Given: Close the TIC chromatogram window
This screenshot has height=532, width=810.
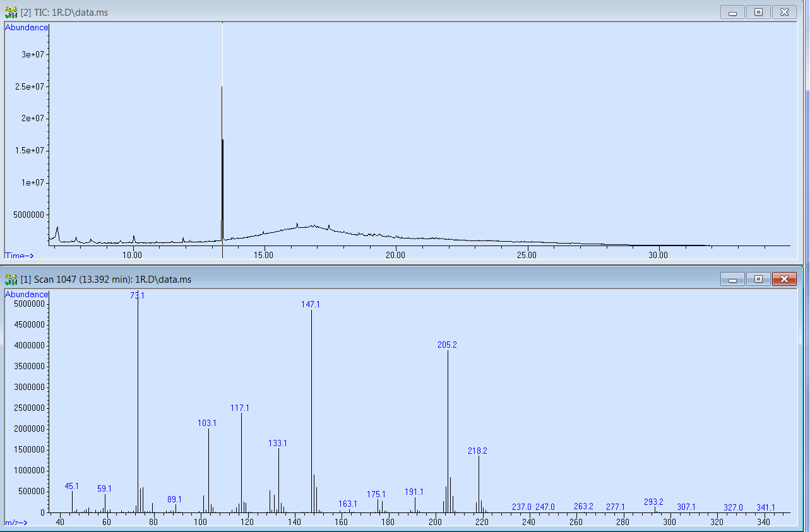Looking at the screenshot, I should pyautogui.click(x=784, y=12).
